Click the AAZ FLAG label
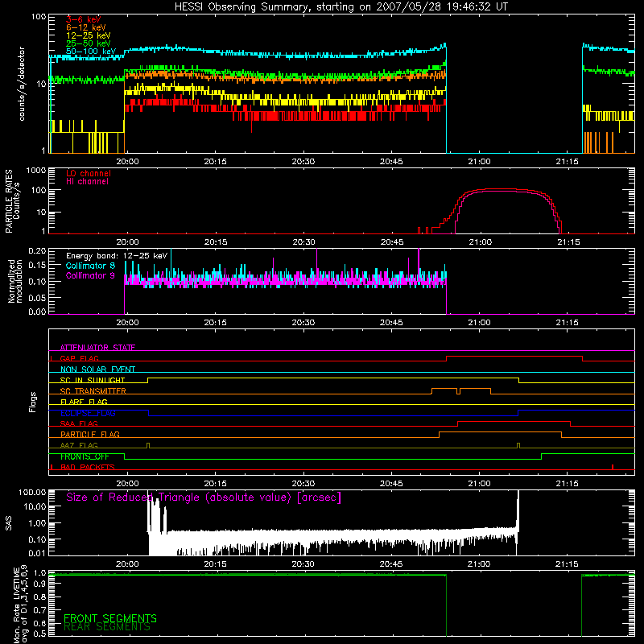This screenshot has width=644, height=644. [79, 445]
